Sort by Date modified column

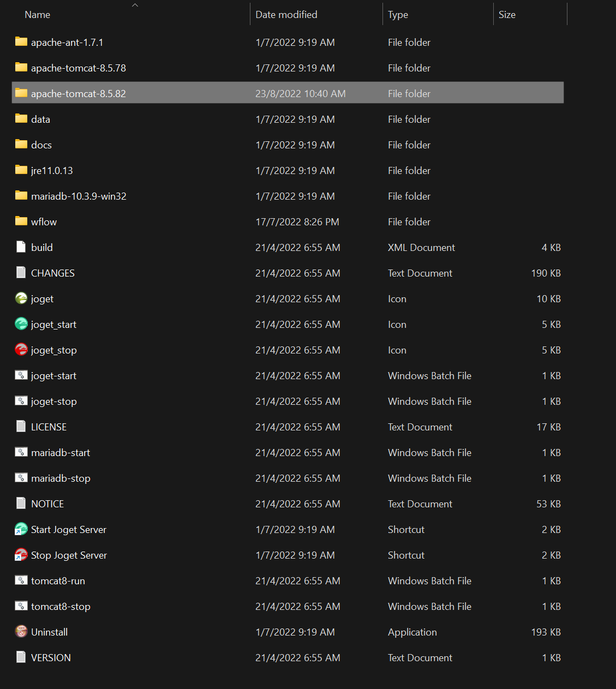[286, 15]
